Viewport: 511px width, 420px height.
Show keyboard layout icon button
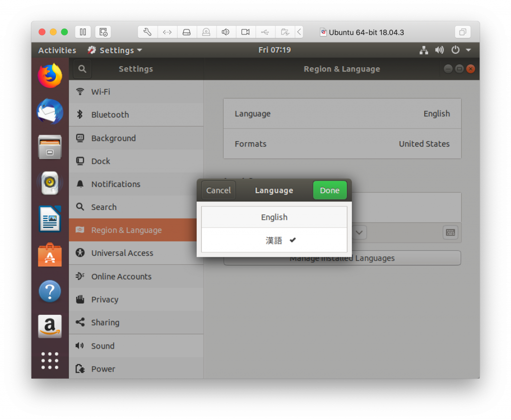(451, 232)
